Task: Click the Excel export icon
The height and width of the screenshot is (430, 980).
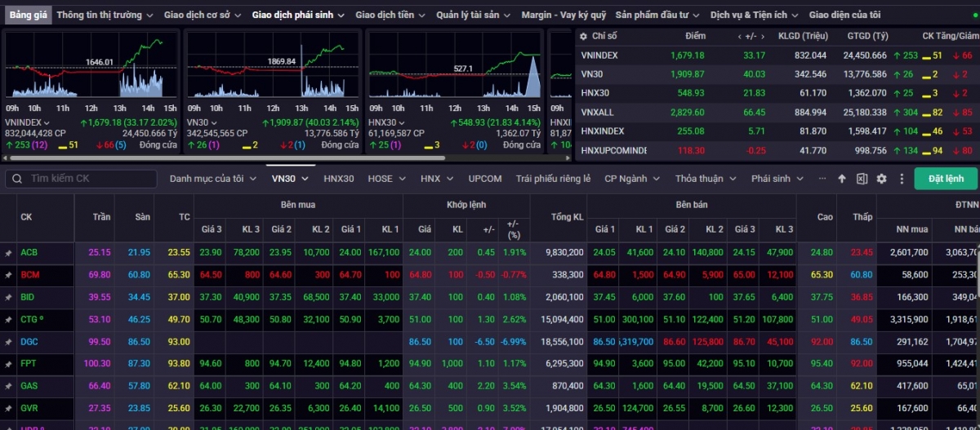Action: click(x=862, y=179)
